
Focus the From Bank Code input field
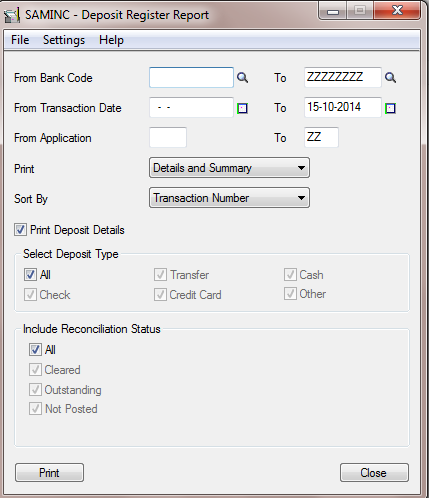tap(191, 77)
